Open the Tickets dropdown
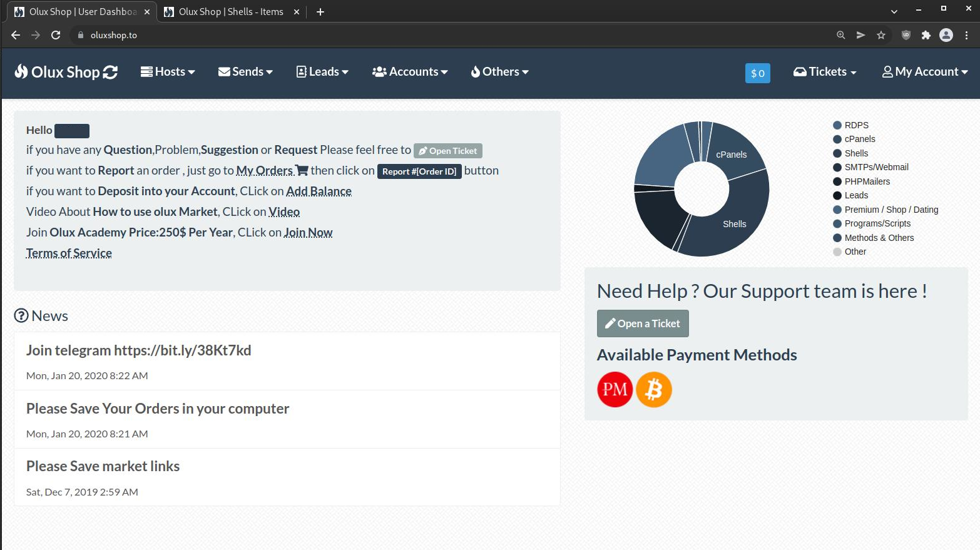 click(x=825, y=72)
